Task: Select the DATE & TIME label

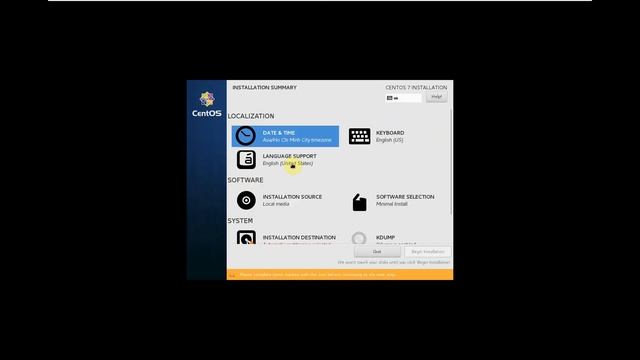Action: [x=279, y=133]
